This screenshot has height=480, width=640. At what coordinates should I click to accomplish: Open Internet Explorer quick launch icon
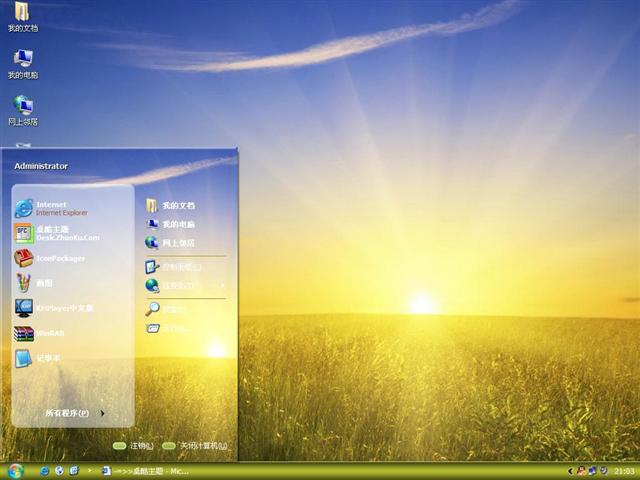click(44, 471)
